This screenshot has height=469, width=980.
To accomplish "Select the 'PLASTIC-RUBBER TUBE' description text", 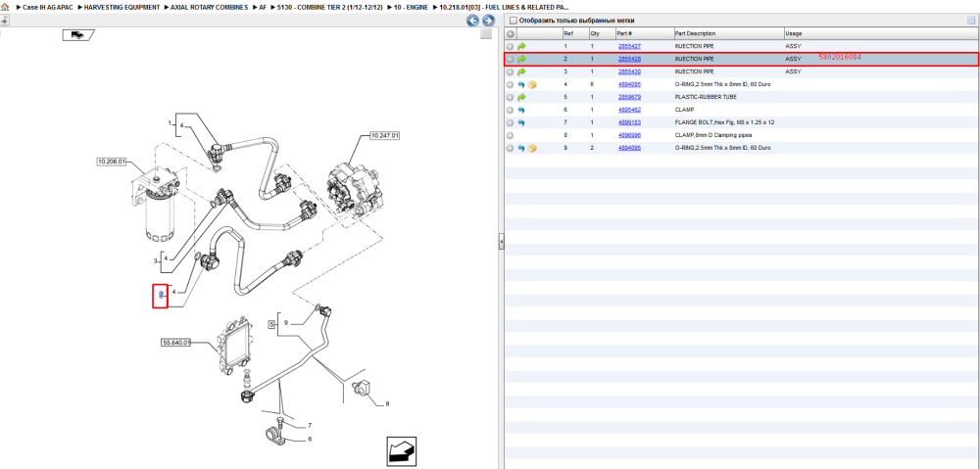I will click(706, 97).
